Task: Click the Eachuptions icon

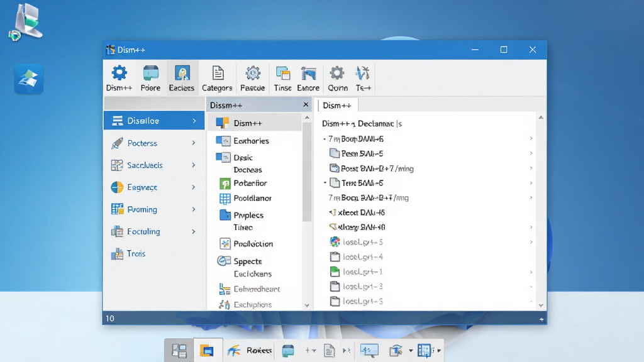Action: 225,305
